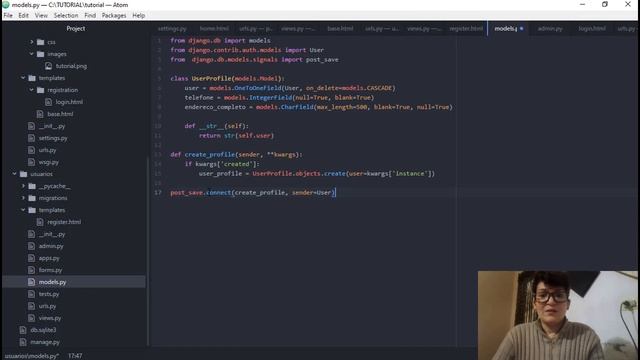Expand the migrations folder chevron
This screenshot has width=640, height=360.
point(23,198)
